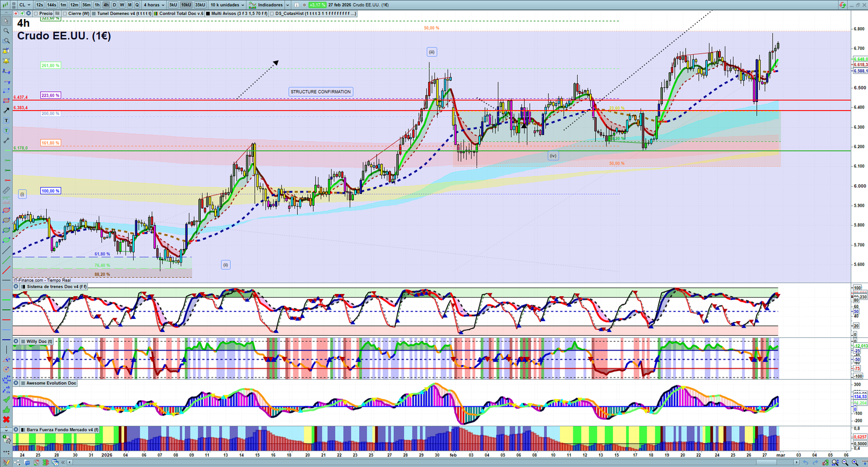Set history to 35kU units
This screenshot has width=868, height=467.
pyautogui.click(x=200, y=5)
